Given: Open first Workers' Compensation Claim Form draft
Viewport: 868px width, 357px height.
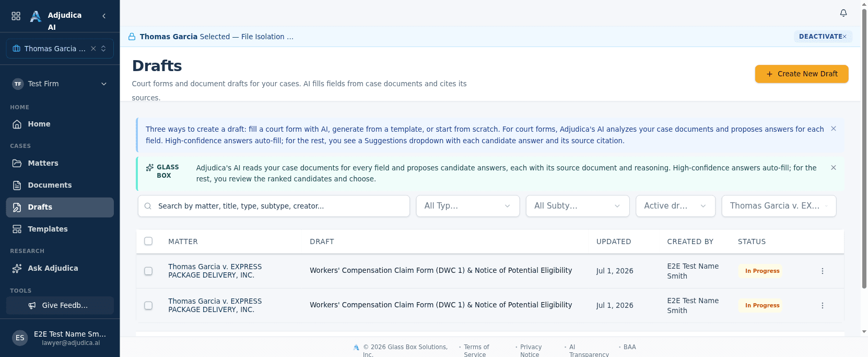Looking at the screenshot, I should (x=441, y=270).
